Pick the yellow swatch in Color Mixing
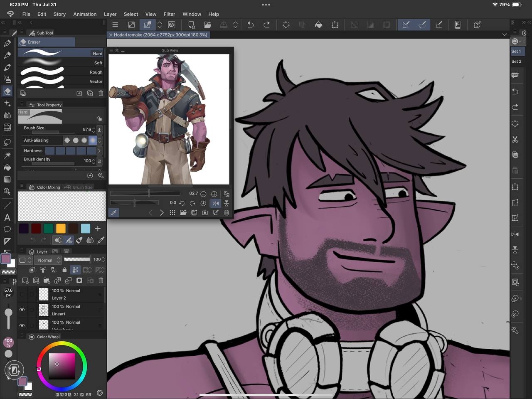Image resolution: width=532 pixels, height=399 pixels. pos(61,229)
